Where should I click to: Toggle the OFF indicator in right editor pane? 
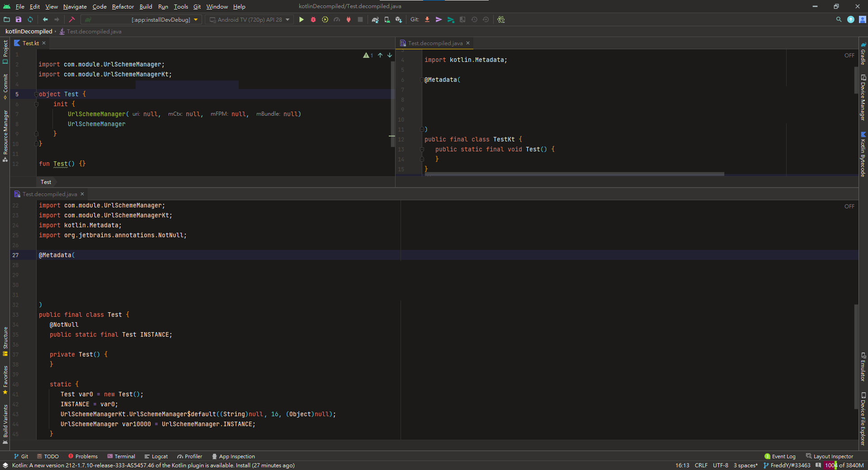(849, 55)
